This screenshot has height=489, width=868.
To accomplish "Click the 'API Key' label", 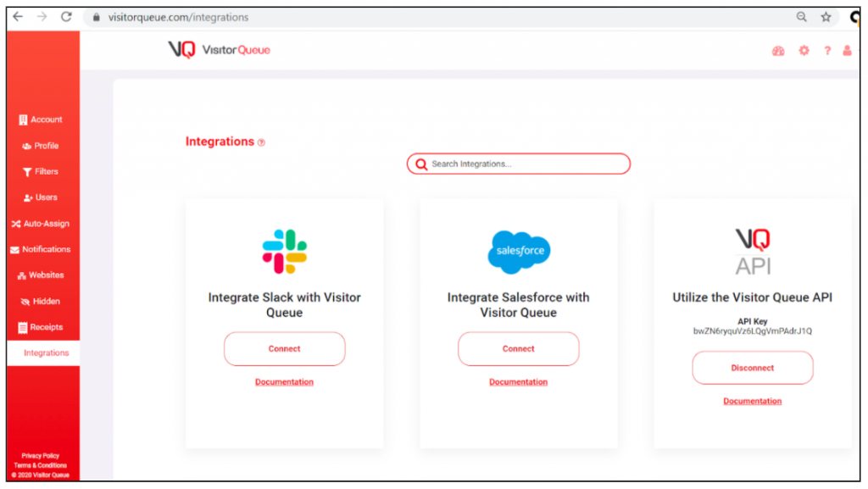I will (753, 321).
